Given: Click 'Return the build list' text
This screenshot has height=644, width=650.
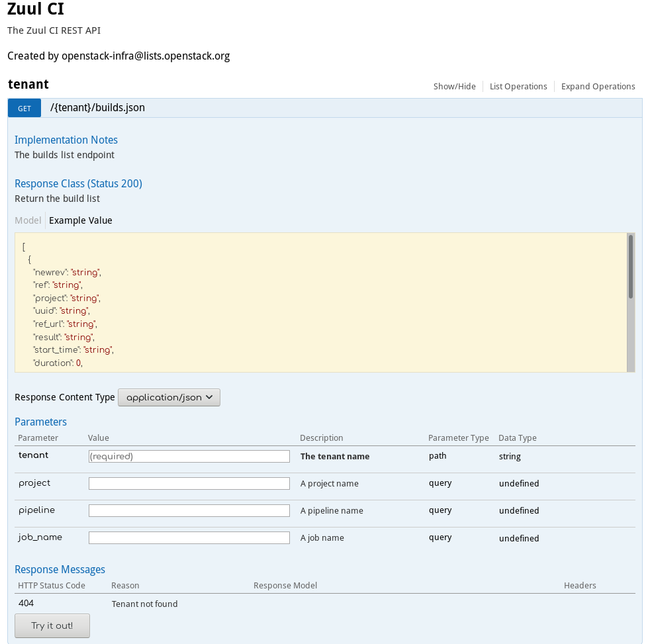Looking at the screenshot, I should [57, 199].
